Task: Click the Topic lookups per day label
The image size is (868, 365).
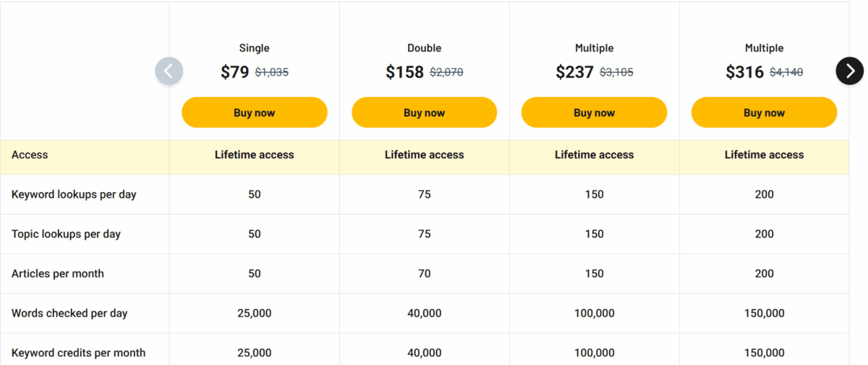Action: [66, 234]
